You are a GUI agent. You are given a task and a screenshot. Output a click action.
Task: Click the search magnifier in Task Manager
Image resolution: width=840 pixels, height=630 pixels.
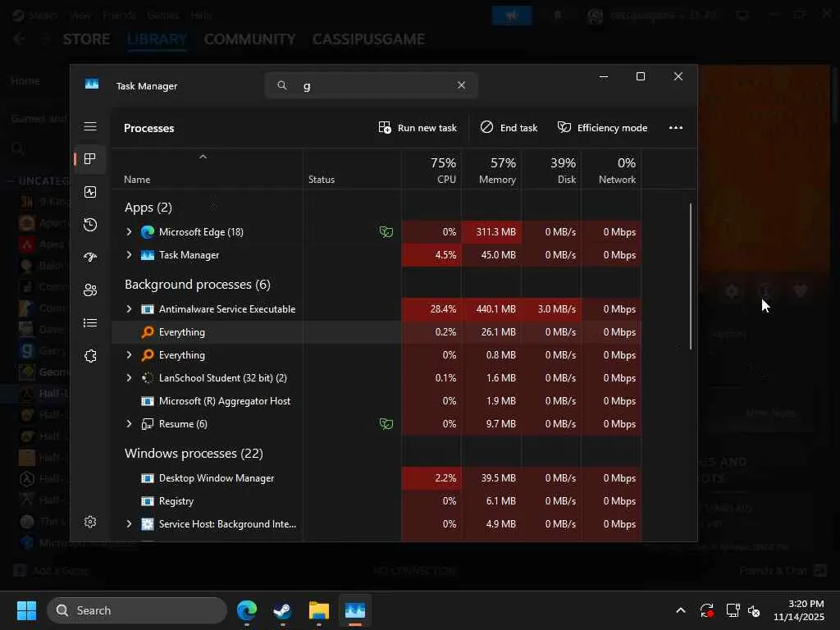(x=282, y=85)
